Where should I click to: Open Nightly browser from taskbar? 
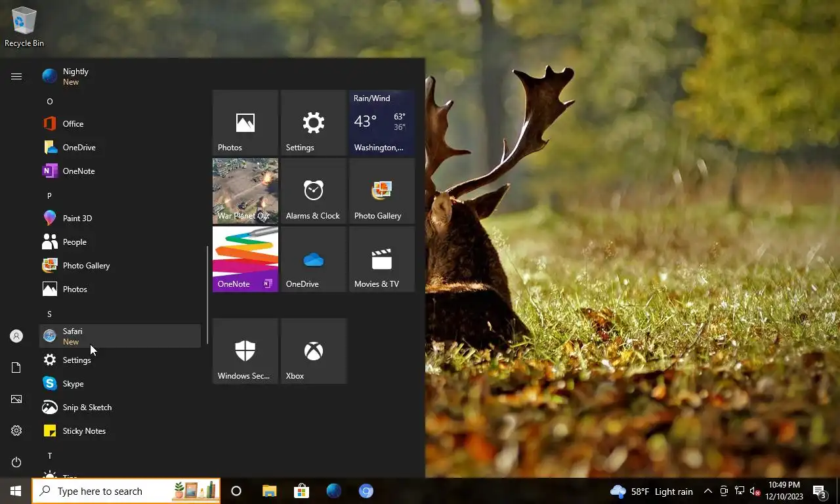click(333, 491)
